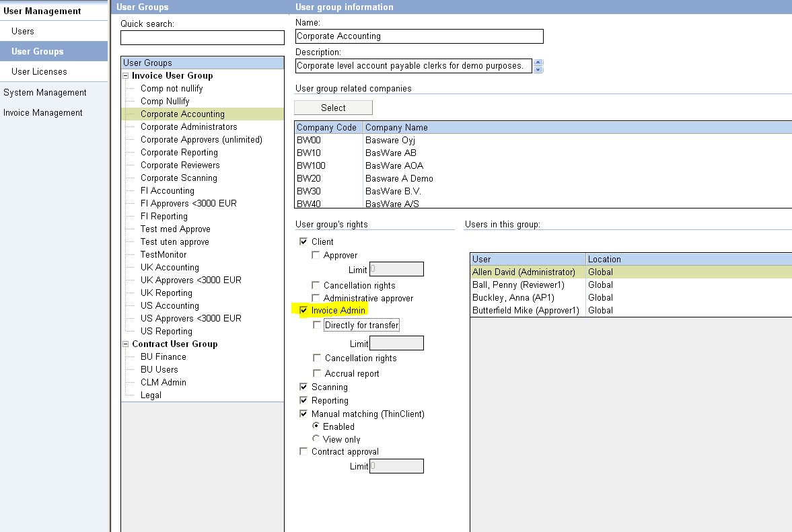Enable the Accrual report checkbox

click(317, 373)
